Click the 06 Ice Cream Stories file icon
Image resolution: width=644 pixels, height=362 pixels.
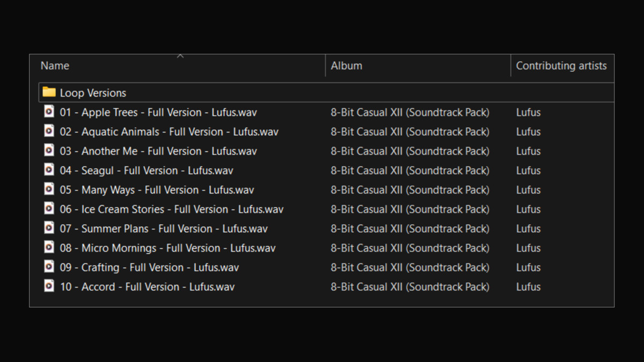click(49, 209)
